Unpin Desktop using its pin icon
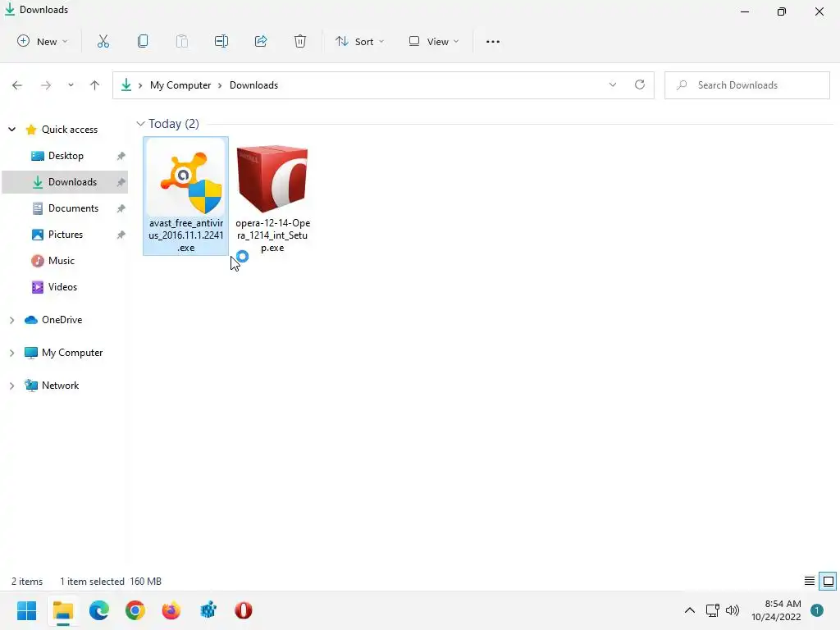The height and width of the screenshot is (630, 840). point(121,156)
